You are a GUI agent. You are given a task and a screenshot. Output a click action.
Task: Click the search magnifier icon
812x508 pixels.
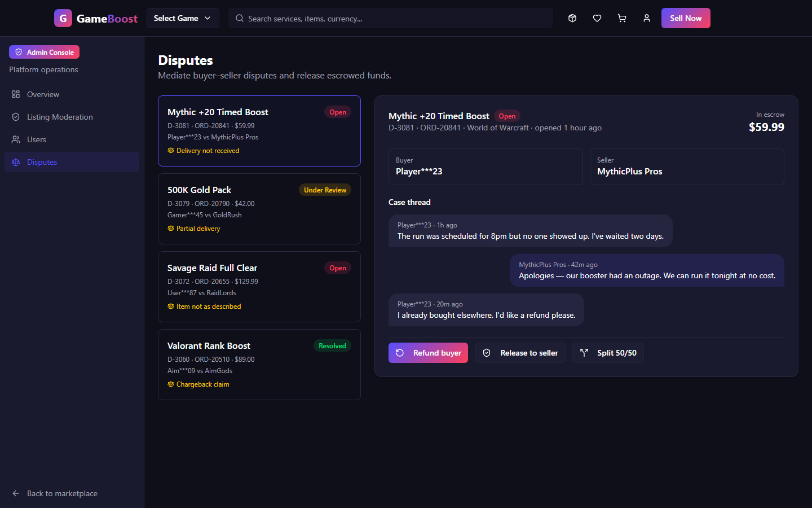240,18
